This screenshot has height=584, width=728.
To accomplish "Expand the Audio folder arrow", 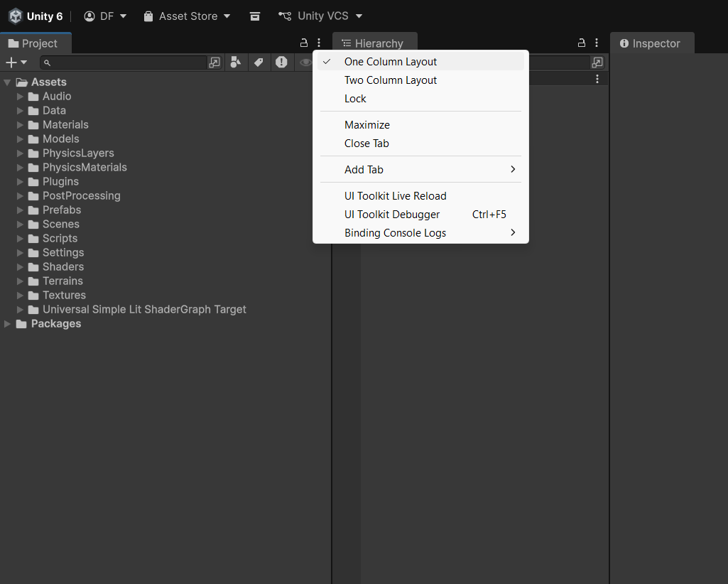I will (20, 96).
